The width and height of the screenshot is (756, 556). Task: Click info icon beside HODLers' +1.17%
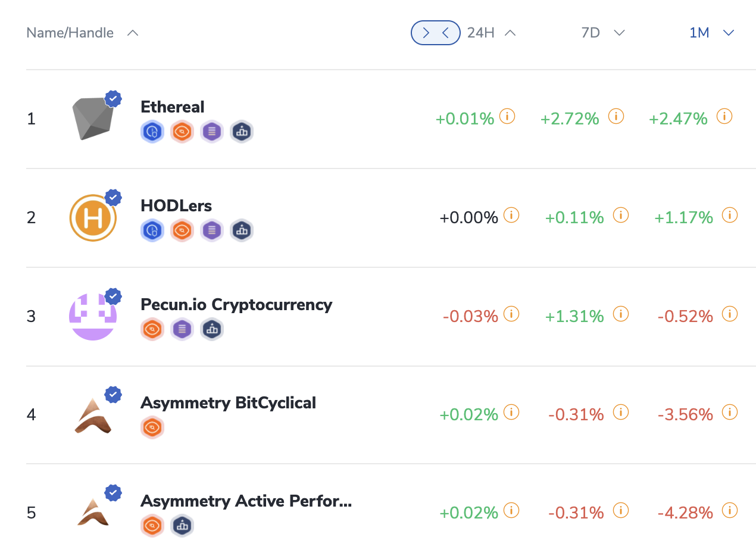(729, 215)
